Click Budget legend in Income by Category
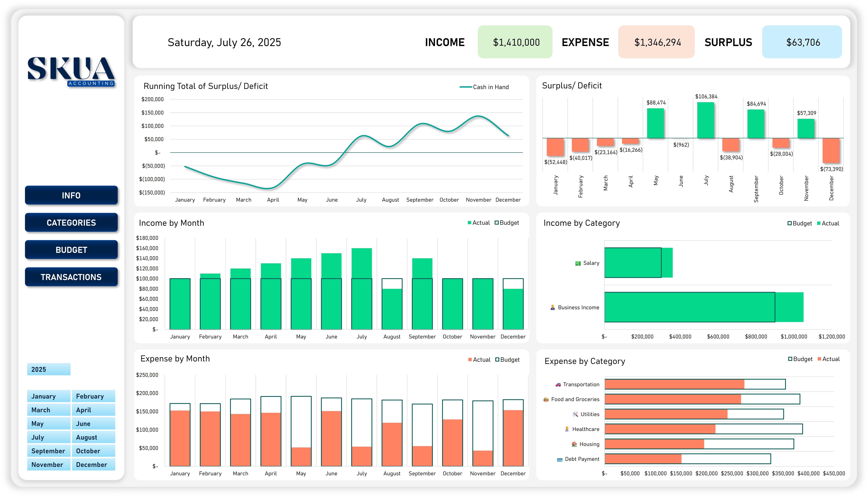Screen dimensions: 868x496 800,224
